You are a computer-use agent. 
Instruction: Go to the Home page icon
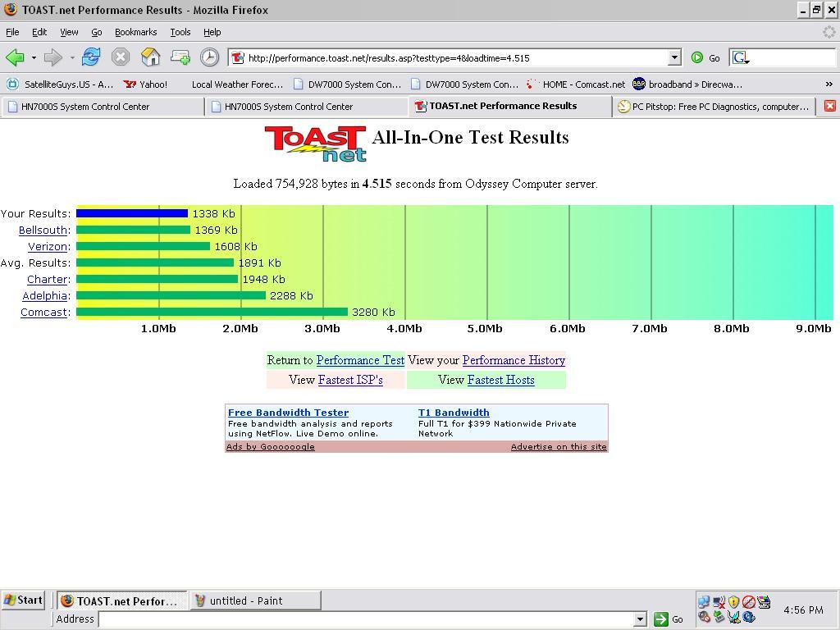(x=151, y=57)
